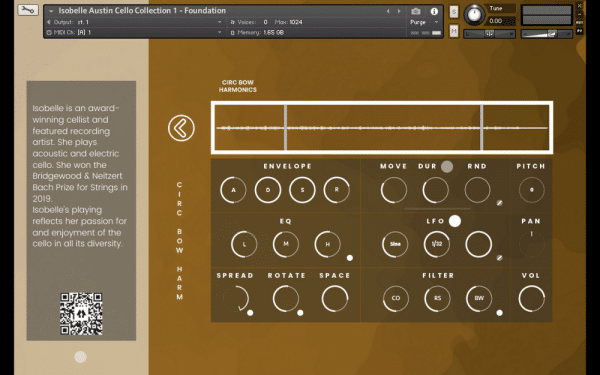Image resolution: width=600 pixels, height=375 pixels.
Task: Open the Purge dropdown menu
Action: tap(424, 22)
